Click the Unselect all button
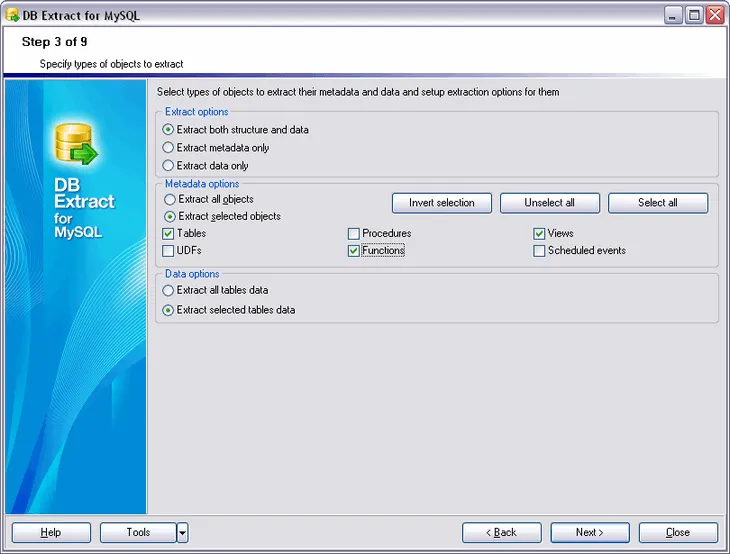 click(x=550, y=203)
